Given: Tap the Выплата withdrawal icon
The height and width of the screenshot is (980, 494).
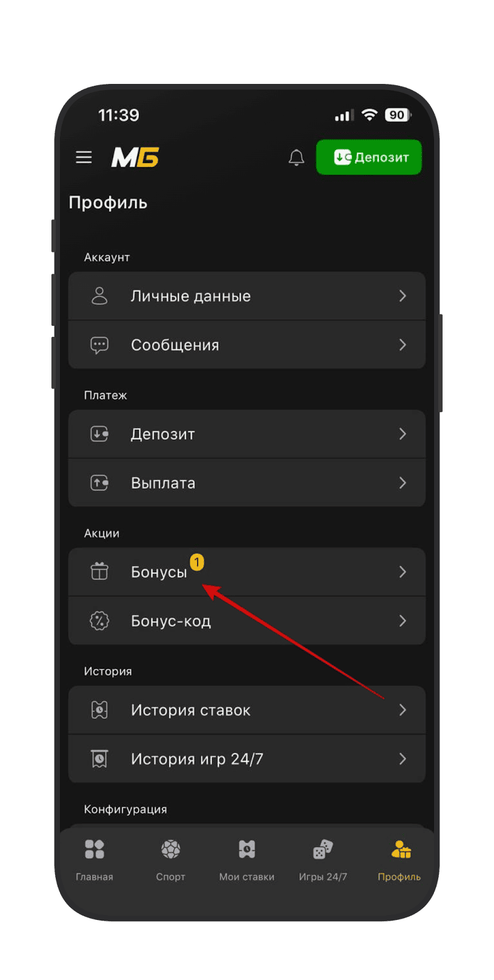Looking at the screenshot, I should click(99, 483).
